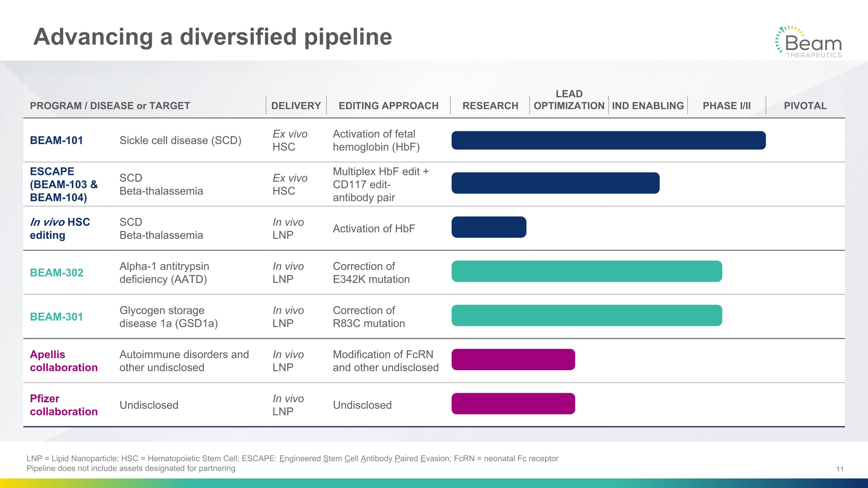Click the BEAM-101 navy progress bar
Viewport: 868px width, 488px height.
(x=608, y=140)
